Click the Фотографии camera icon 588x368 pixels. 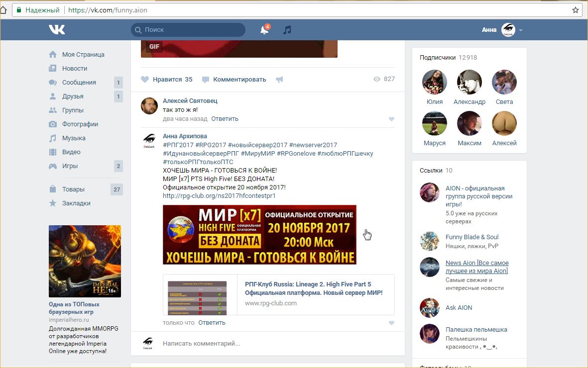[53, 124]
